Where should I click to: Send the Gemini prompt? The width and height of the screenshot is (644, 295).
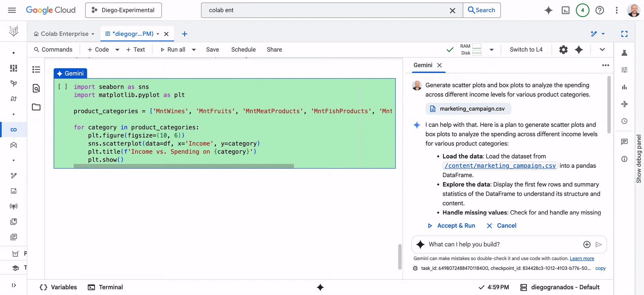(599, 244)
